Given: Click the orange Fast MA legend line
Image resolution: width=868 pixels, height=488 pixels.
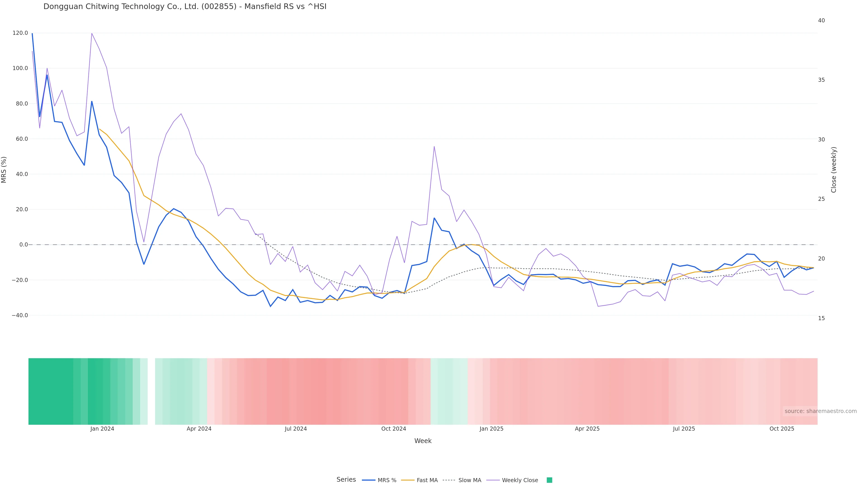Looking at the screenshot, I should tap(408, 480).
